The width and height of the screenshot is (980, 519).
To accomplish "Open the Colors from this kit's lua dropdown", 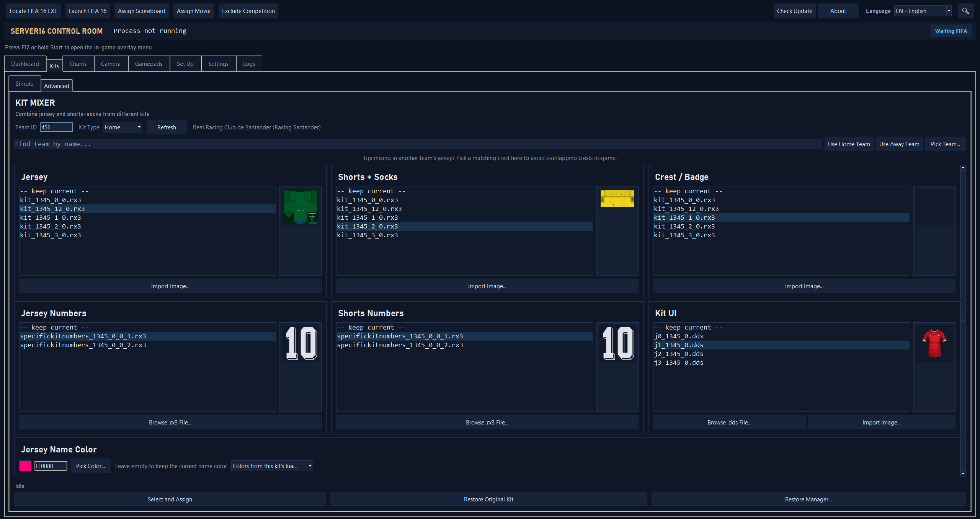I will (272, 466).
